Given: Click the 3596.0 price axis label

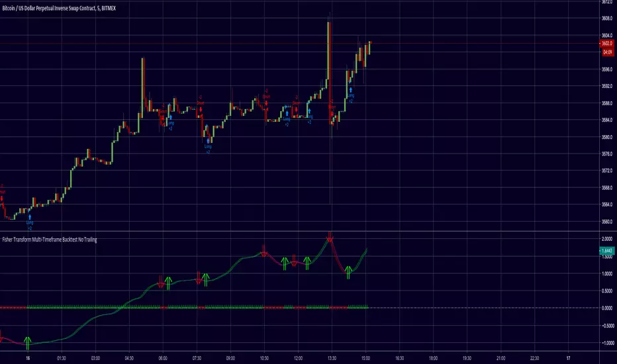Looking at the screenshot, I should (607, 69).
